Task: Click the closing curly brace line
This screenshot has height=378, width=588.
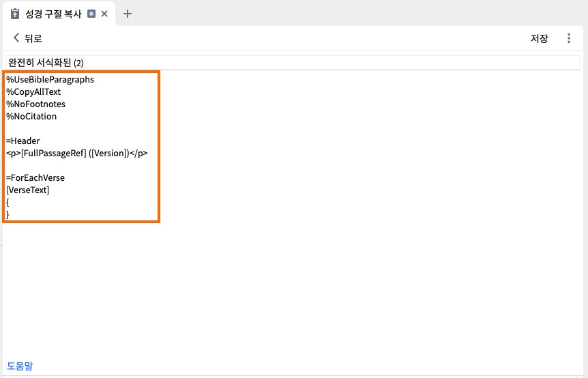Action: (x=8, y=215)
